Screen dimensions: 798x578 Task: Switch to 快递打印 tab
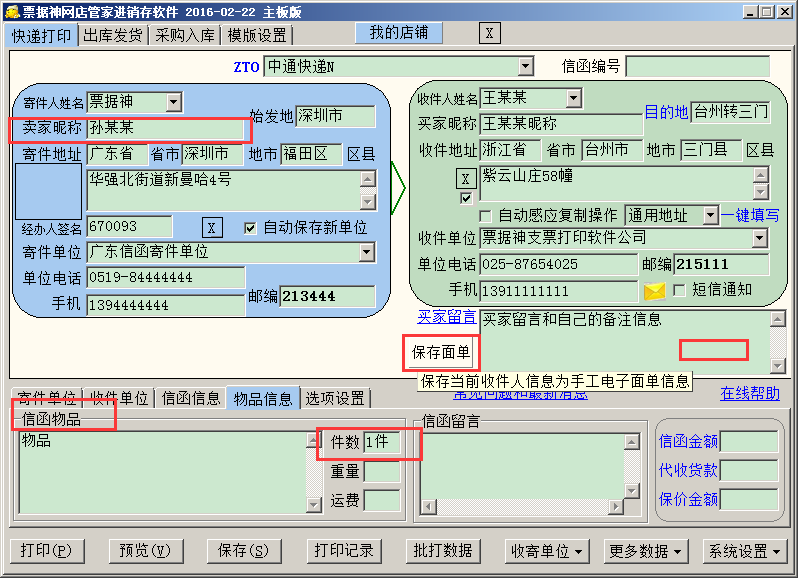(x=42, y=36)
